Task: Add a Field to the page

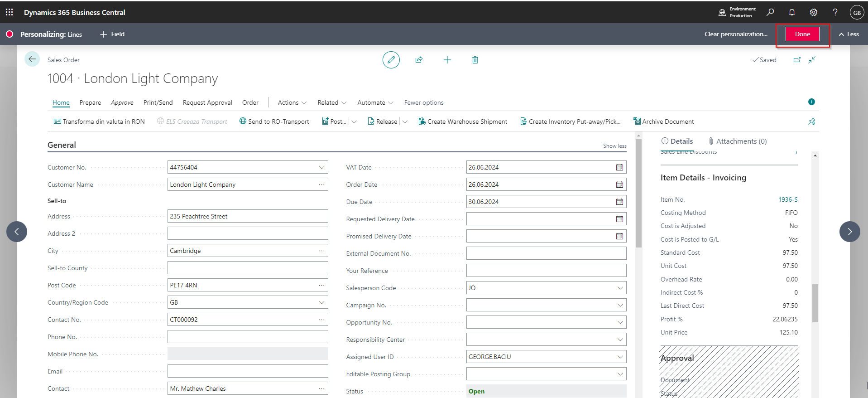Action: pyautogui.click(x=112, y=34)
